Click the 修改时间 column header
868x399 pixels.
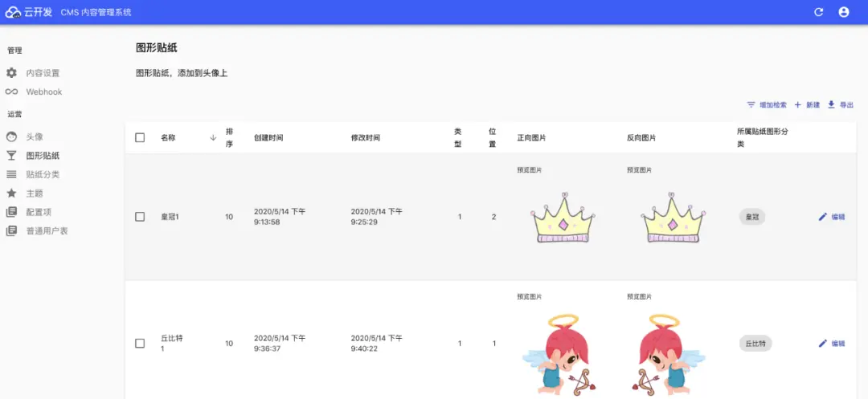pos(366,137)
